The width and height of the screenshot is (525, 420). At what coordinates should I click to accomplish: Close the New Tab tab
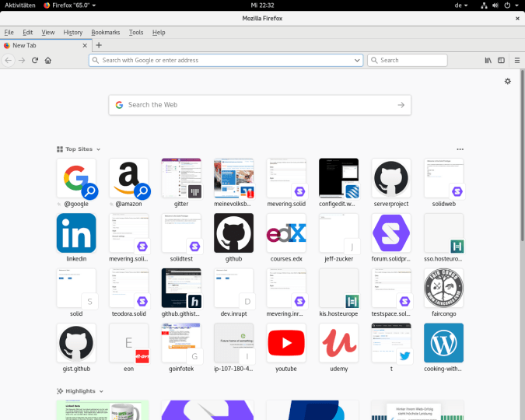tap(85, 45)
